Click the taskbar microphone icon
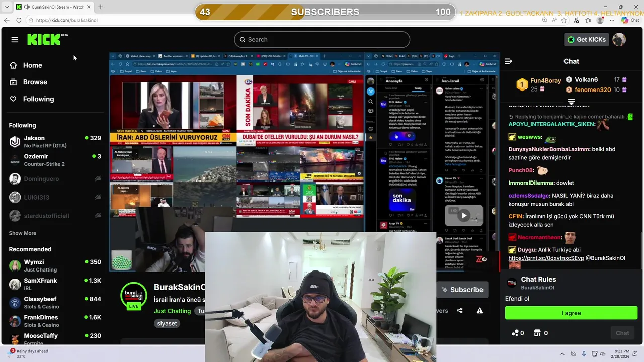The image size is (644, 362). tap(584, 354)
